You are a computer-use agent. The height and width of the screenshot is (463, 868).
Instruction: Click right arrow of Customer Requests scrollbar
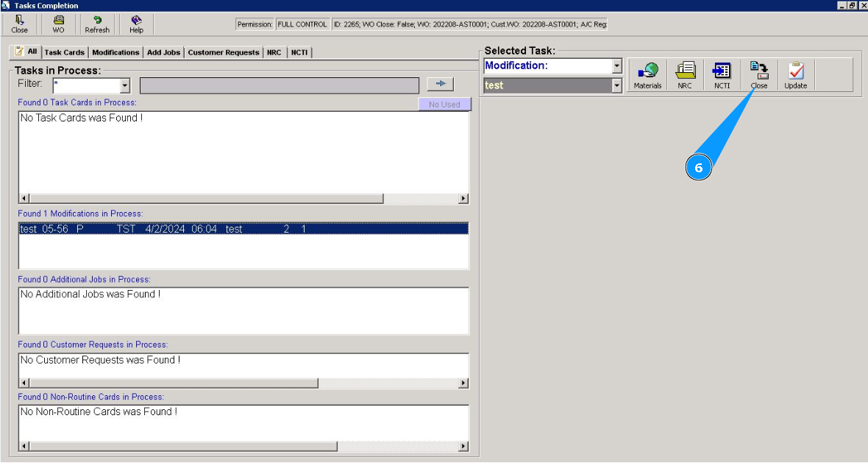tap(463, 383)
